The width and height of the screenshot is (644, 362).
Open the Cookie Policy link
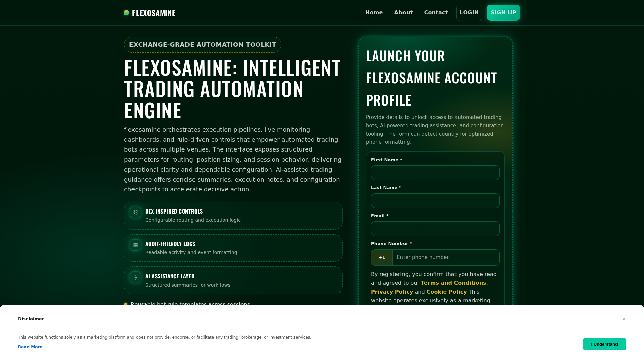pyautogui.click(x=446, y=292)
